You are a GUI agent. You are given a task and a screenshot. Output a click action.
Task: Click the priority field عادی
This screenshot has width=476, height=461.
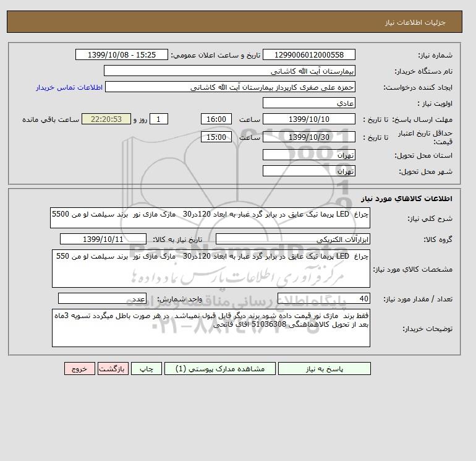click(x=309, y=103)
